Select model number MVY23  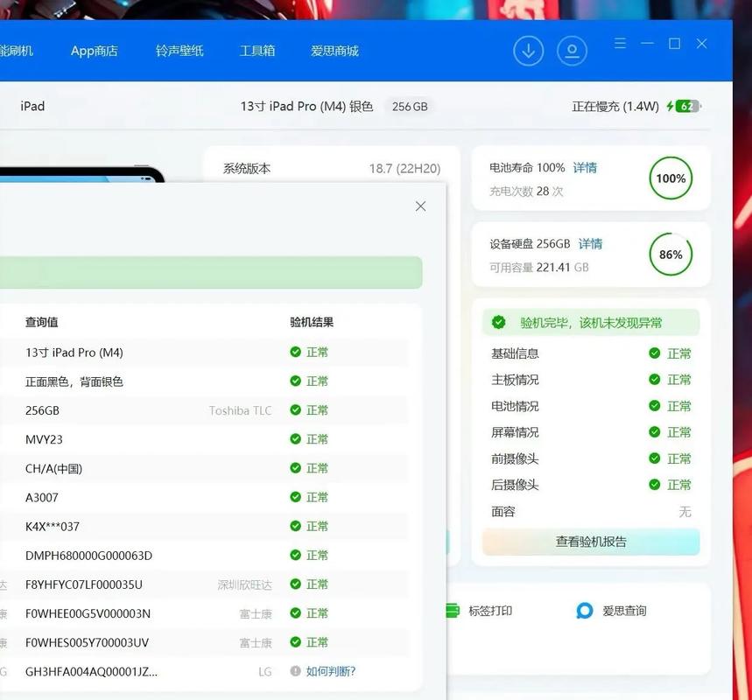tap(44, 439)
